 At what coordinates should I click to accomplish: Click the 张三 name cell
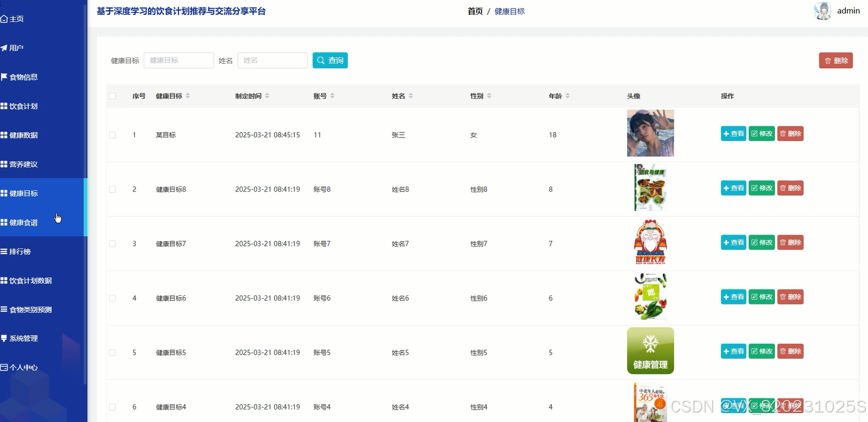pos(398,135)
